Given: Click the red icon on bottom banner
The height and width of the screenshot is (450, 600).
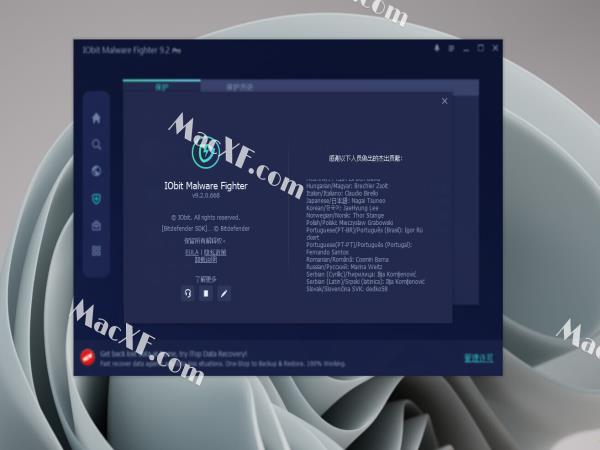Looking at the screenshot, I should click(88, 357).
